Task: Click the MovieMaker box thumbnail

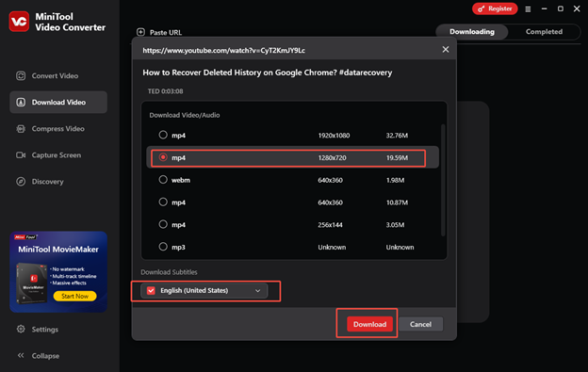Action: point(31,283)
